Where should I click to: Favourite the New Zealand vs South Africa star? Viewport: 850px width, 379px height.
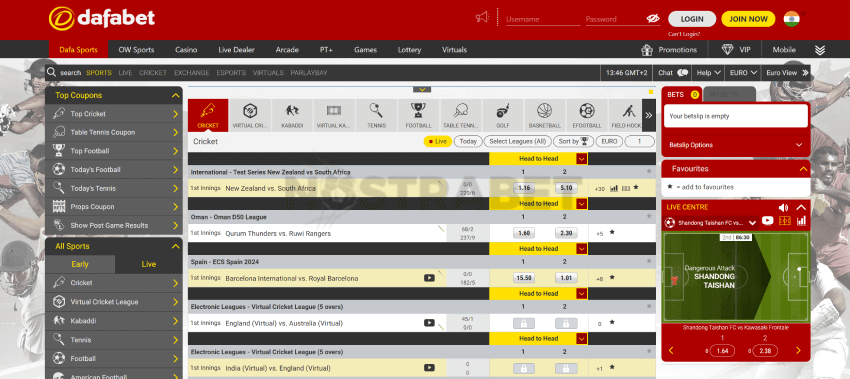(x=636, y=188)
